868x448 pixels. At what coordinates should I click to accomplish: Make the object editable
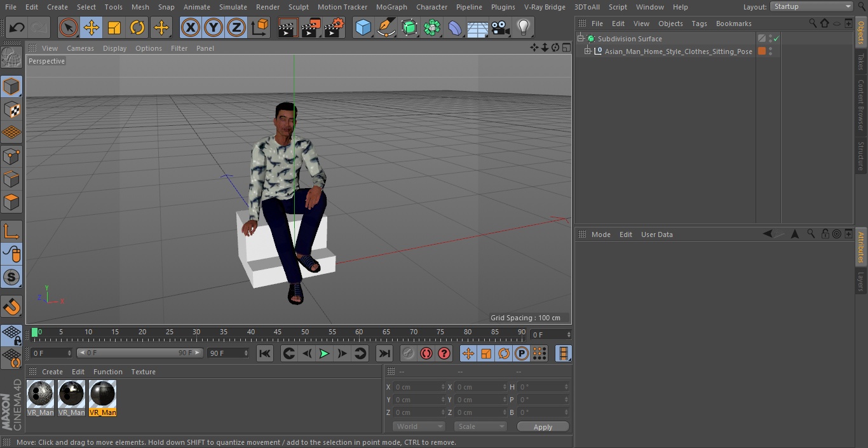(11, 58)
